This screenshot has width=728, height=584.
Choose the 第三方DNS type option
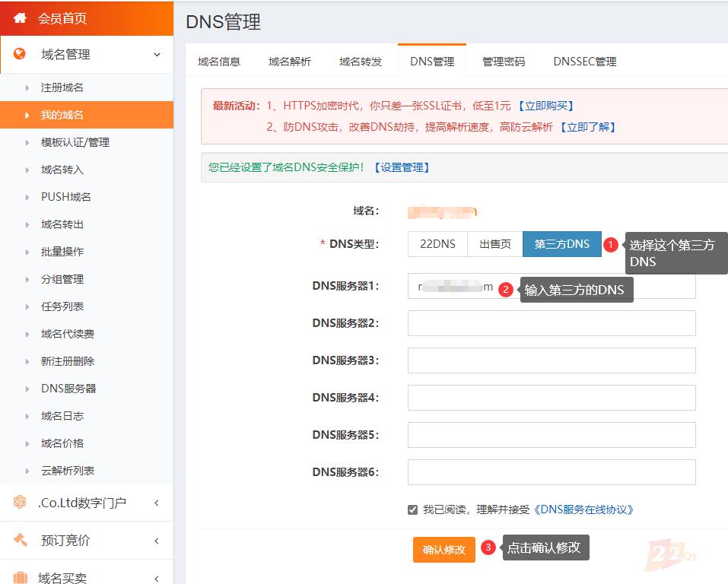point(561,244)
